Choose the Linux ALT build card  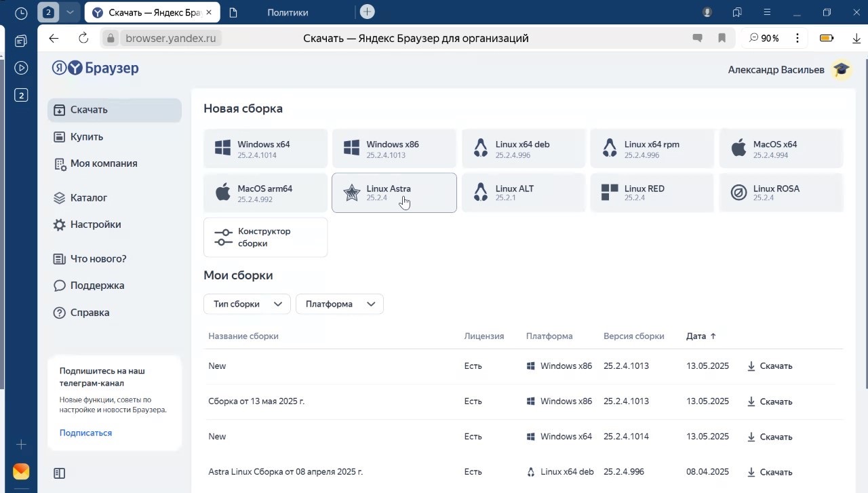(x=523, y=193)
